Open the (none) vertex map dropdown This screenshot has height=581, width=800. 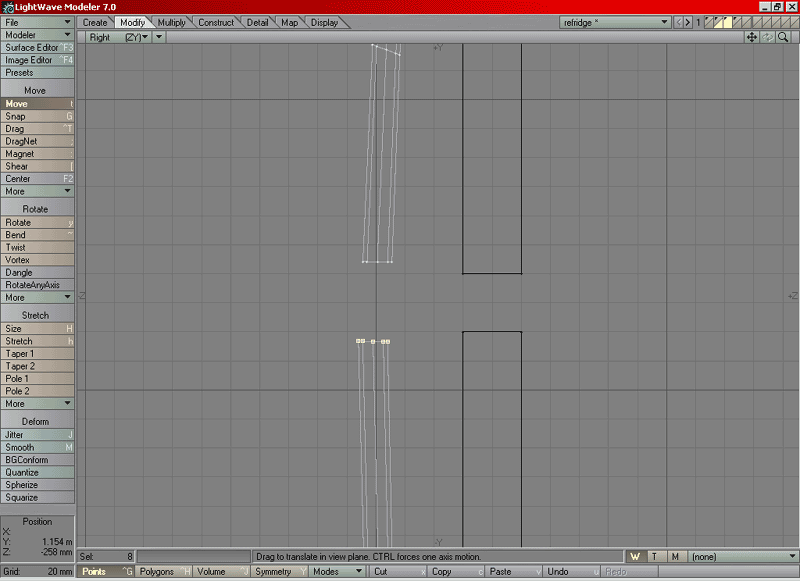coord(743,557)
